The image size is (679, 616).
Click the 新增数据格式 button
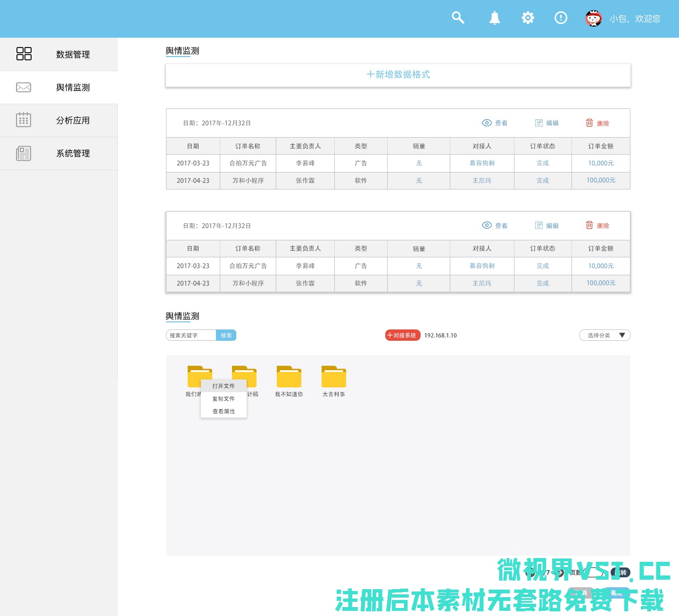tap(398, 75)
